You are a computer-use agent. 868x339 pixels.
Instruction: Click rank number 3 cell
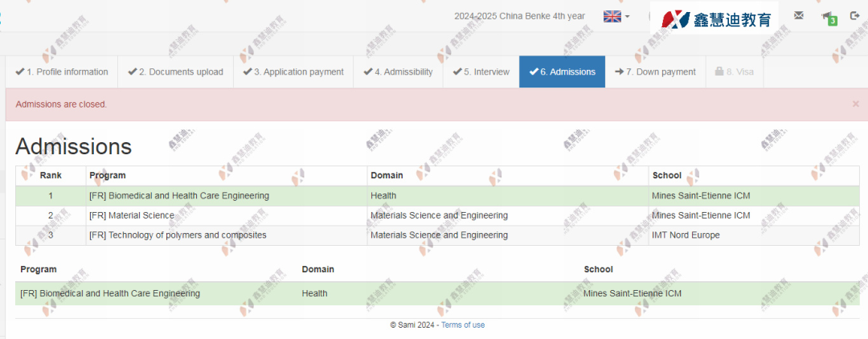(51, 235)
